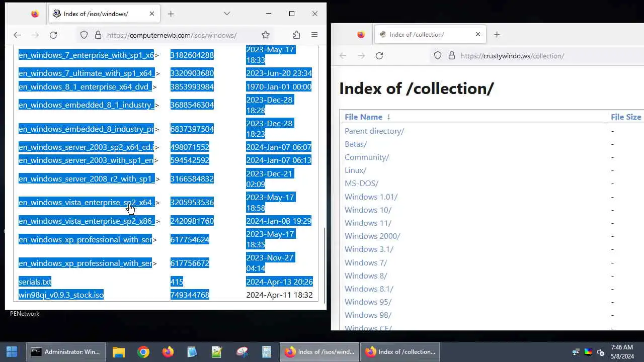The image size is (644, 362).
Task: Open Firefox View in the left window
Action: coord(35,14)
